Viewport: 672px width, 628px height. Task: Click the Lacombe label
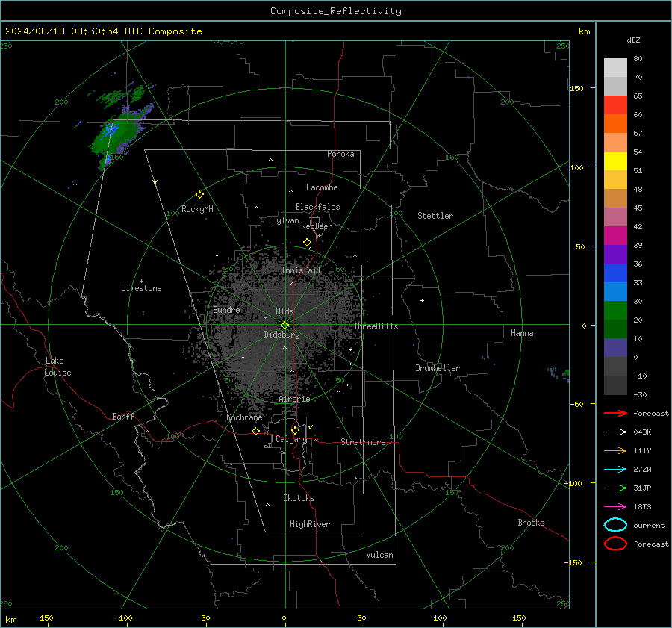tap(322, 187)
